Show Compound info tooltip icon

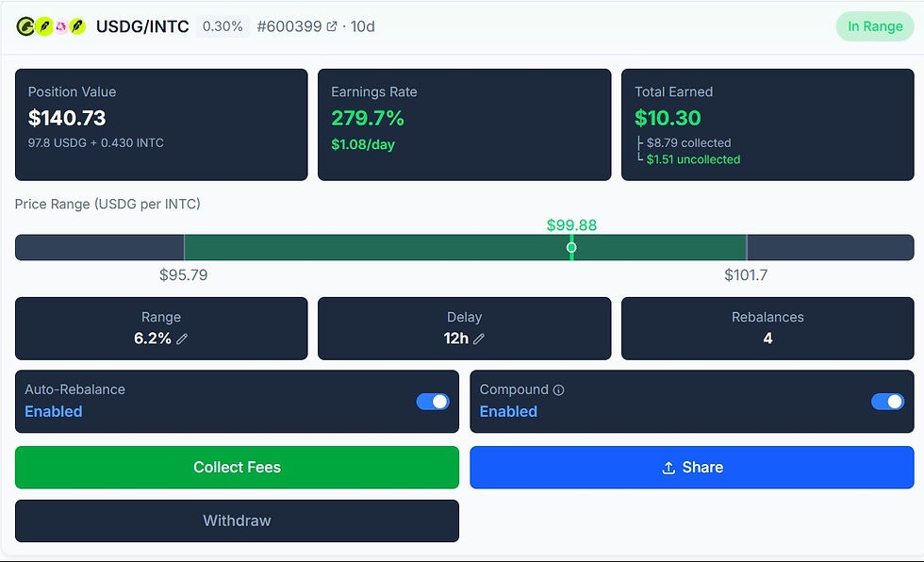[558, 390]
